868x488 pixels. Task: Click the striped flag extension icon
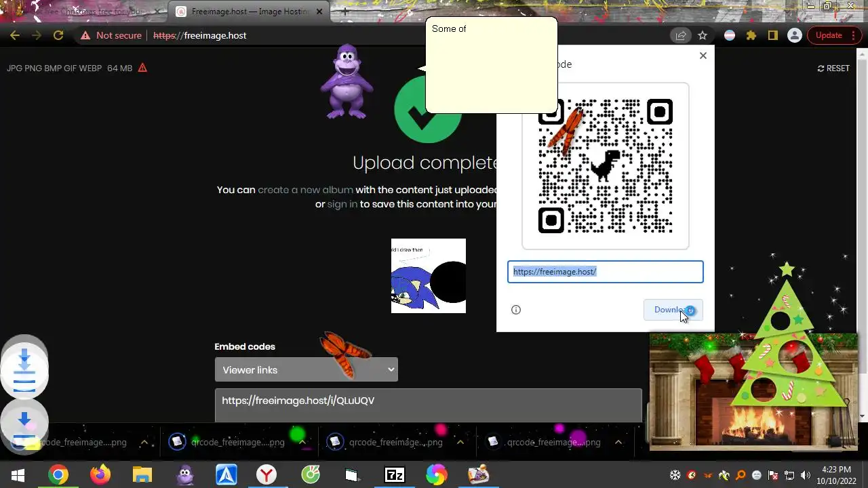coord(730,35)
